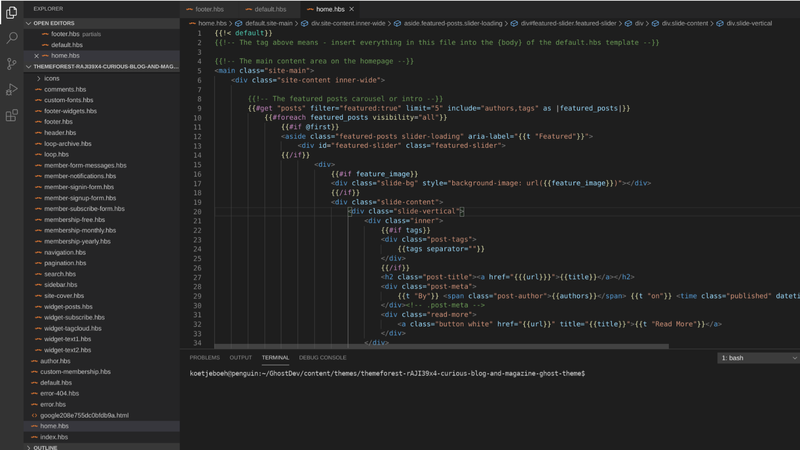Open the Search view in activity bar
The height and width of the screenshot is (450, 800).
(12, 39)
